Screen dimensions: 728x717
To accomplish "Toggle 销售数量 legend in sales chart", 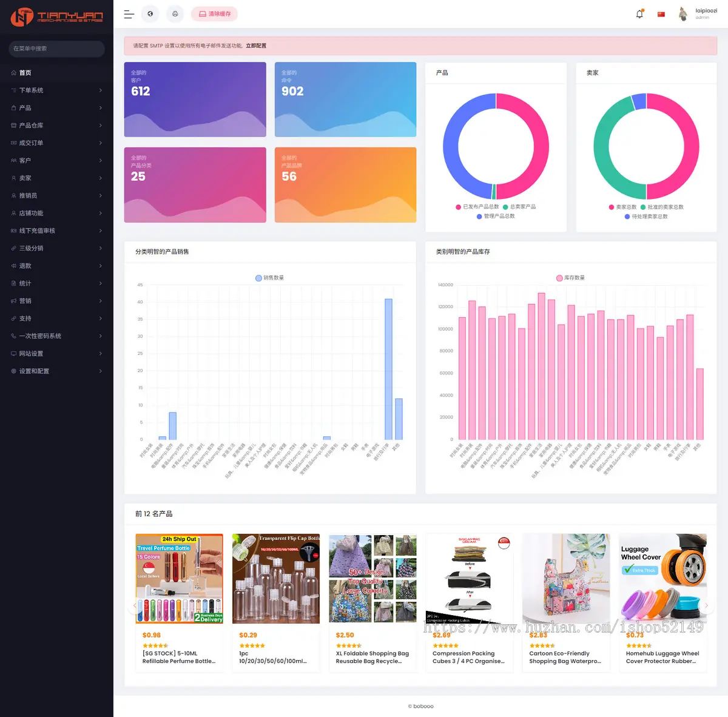I will tap(269, 278).
